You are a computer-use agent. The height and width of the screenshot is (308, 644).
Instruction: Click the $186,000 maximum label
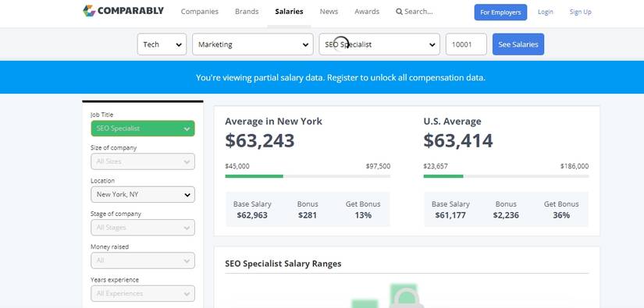click(x=575, y=166)
